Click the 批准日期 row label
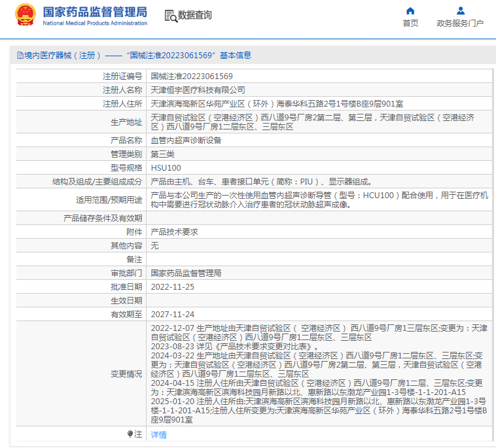496x448 pixels. coord(126,287)
